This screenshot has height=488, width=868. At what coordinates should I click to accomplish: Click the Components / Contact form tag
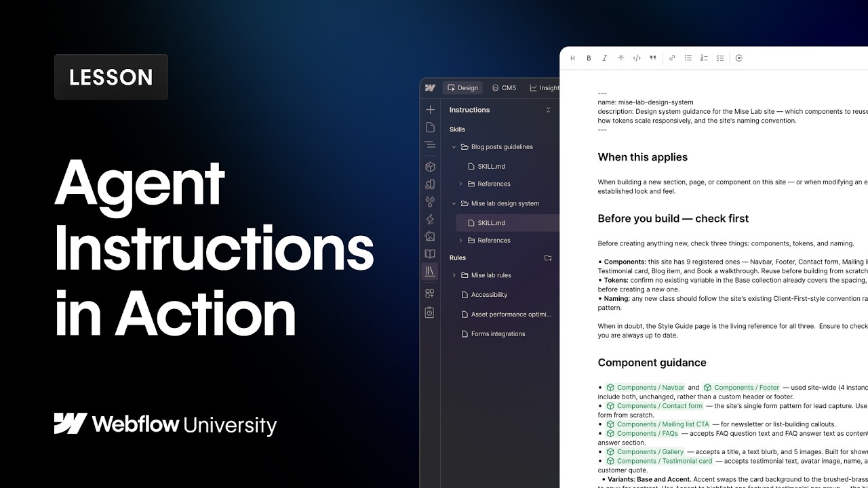point(654,406)
